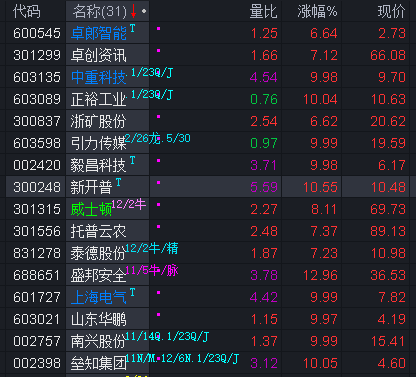Select stock code 600545

[x=37, y=33]
